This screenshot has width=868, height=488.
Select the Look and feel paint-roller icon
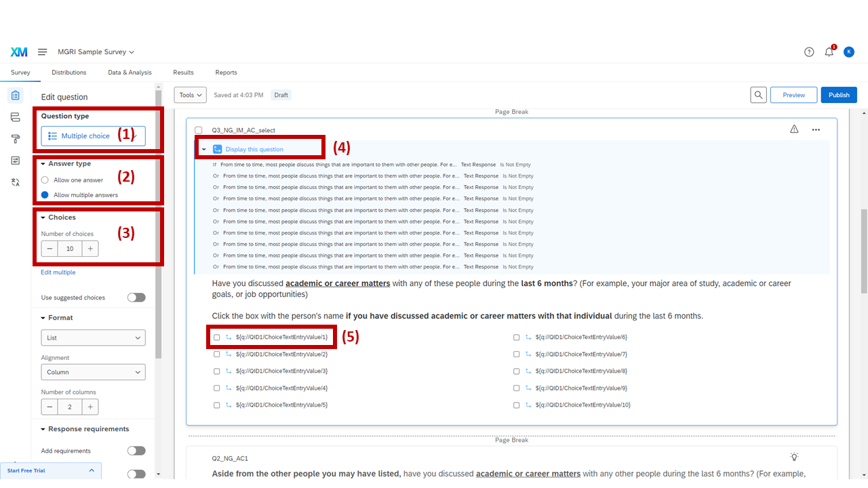[15, 138]
